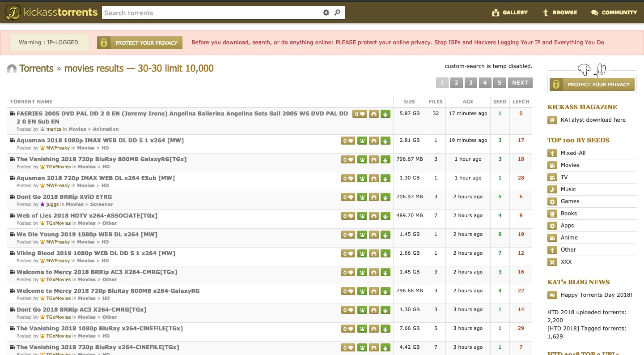Click download arrow for Dont Go XViD ETRG

(386, 197)
